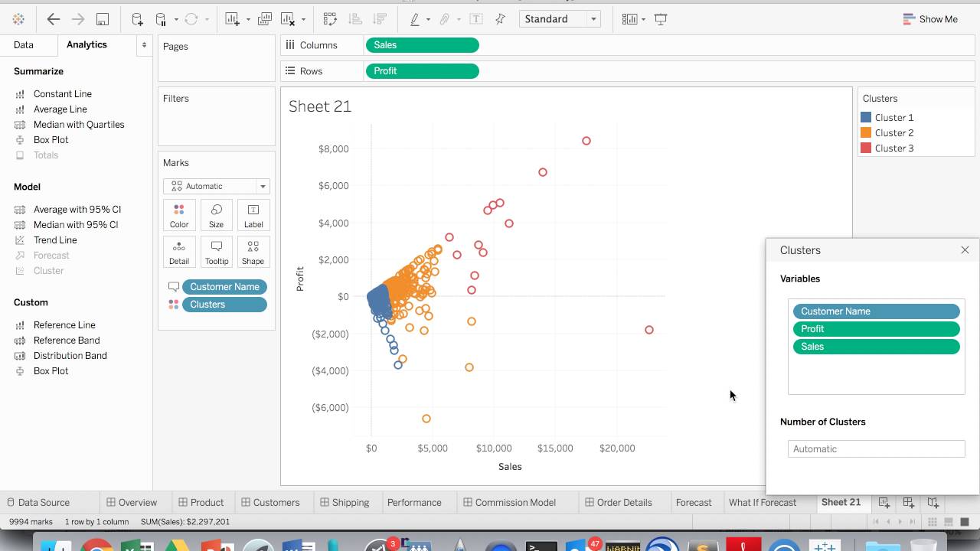Open the Standard fit dropdown
This screenshot has height=551, width=980.
[560, 19]
